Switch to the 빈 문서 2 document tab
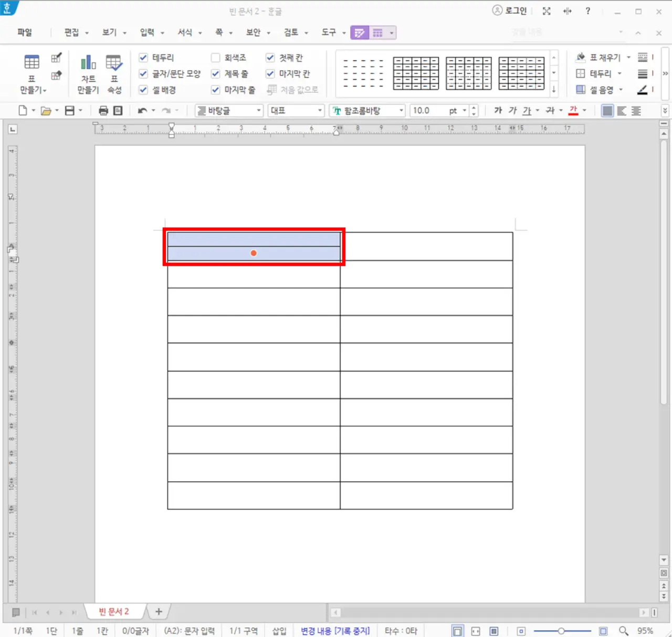672x637 pixels. 114,612
